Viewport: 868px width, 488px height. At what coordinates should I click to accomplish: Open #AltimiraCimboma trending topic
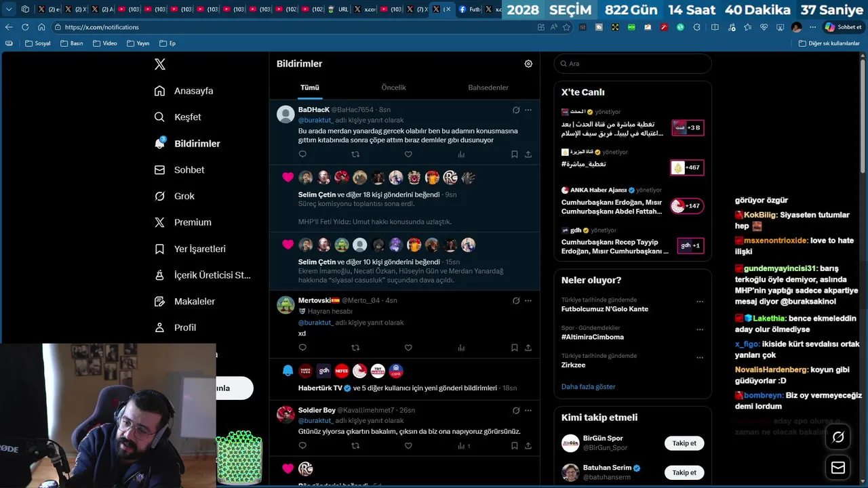(x=593, y=337)
